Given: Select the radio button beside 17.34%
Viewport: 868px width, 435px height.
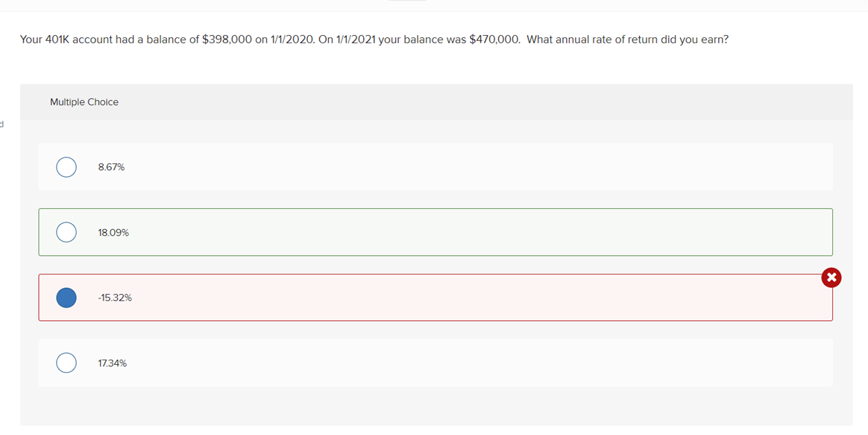Looking at the screenshot, I should click(66, 363).
